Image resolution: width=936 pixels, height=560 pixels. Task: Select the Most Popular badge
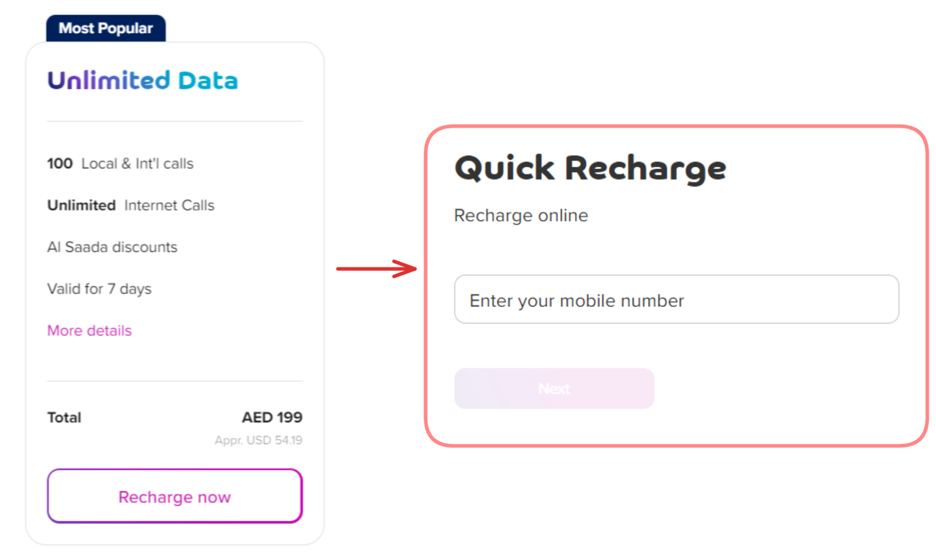(106, 27)
